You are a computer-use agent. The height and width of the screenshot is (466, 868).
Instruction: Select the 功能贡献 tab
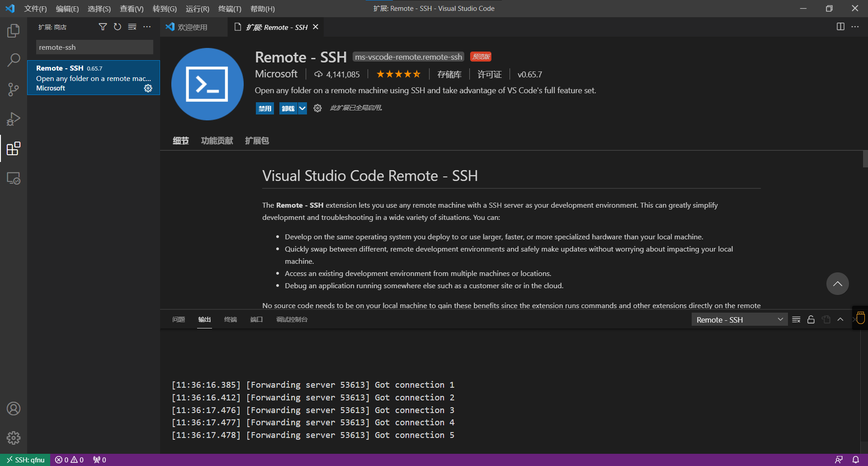[x=217, y=141]
